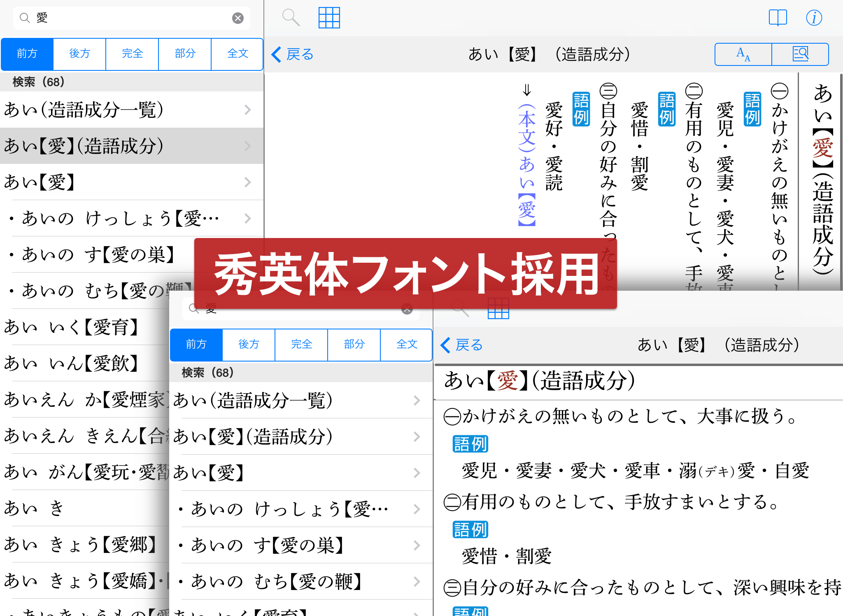Screen dimensions: 843x616
Task: Switch to 部分 tab in lower window
Action: tap(354, 345)
